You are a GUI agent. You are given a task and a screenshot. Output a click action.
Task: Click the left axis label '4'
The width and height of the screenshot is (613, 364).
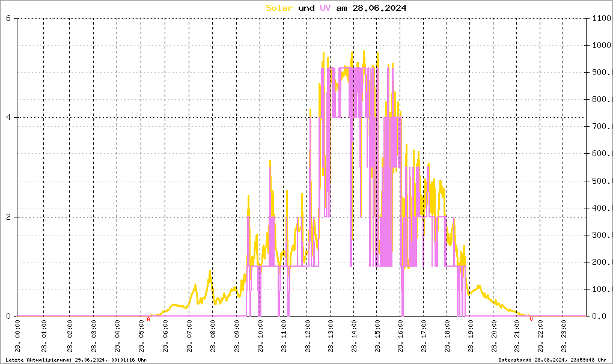tap(8, 118)
